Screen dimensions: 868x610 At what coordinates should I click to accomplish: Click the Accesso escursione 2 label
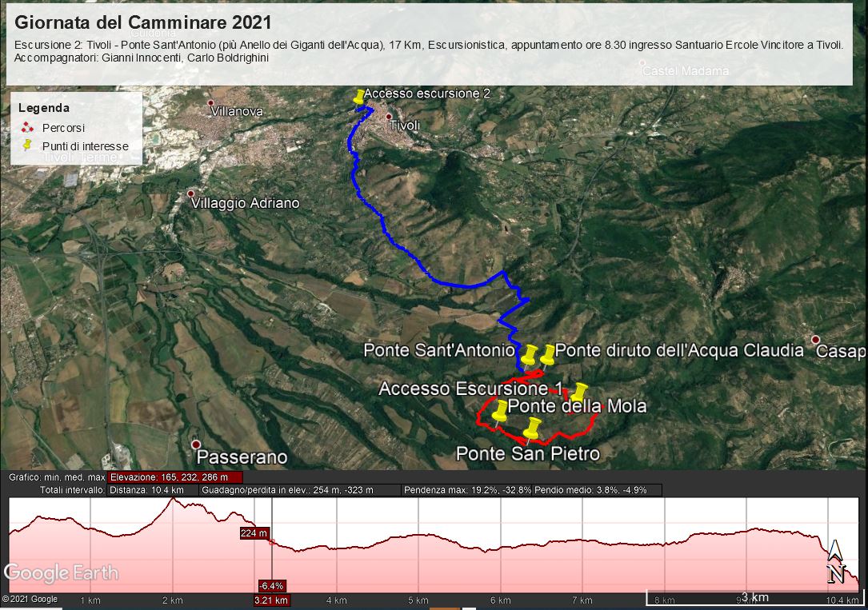pyautogui.click(x=427, y=94)
